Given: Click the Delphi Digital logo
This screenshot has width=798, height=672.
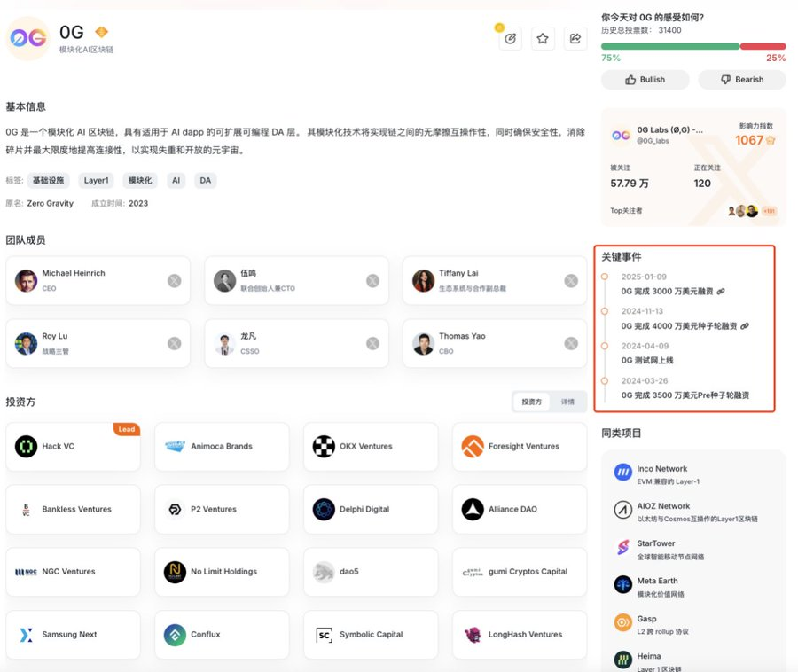Looking at the screenshot, I should coord(324,509).
